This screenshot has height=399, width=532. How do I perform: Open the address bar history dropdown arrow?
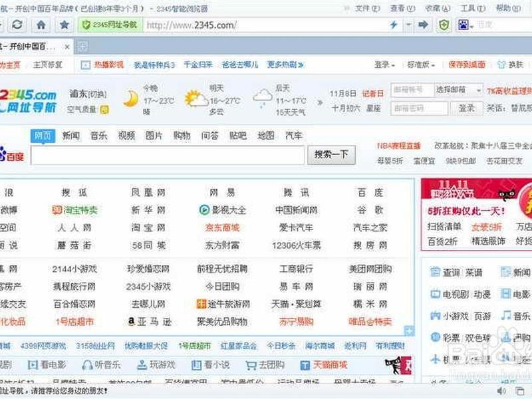408,25
